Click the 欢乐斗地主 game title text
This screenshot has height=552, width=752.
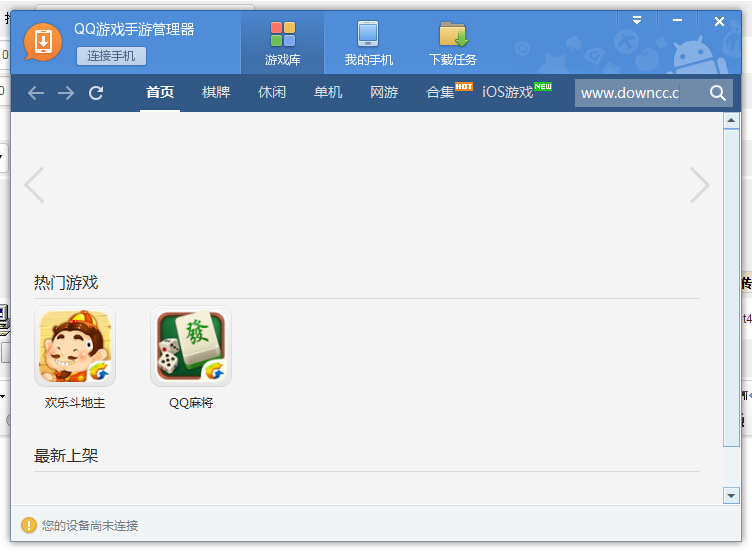[75, 403]
